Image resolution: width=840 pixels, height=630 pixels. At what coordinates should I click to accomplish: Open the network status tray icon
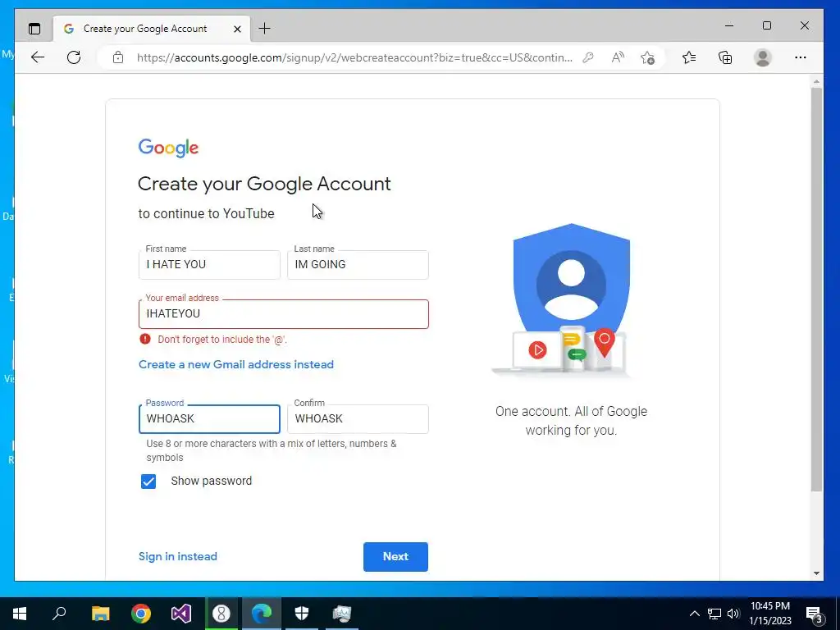[714, 614]
